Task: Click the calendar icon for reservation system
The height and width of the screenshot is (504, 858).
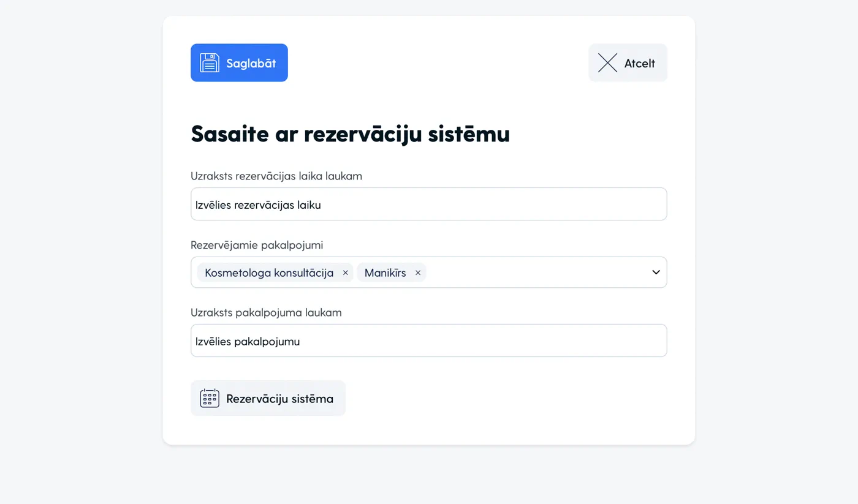Action: 210,398
